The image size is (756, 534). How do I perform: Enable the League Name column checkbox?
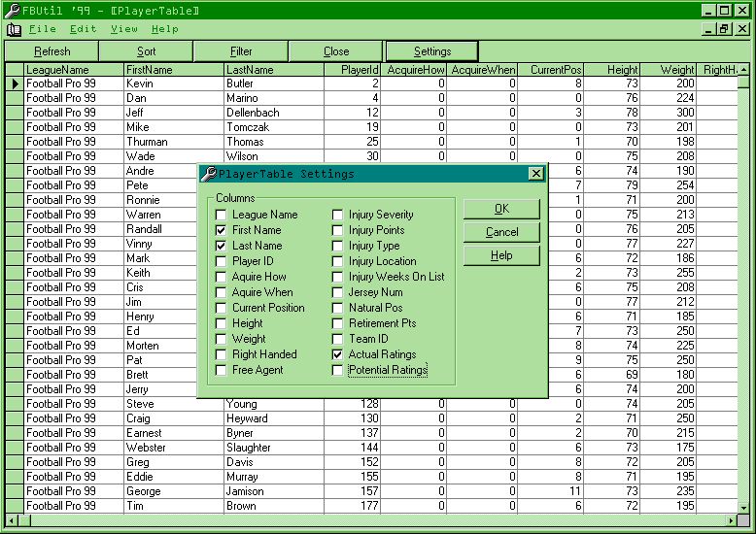point(221,215)
